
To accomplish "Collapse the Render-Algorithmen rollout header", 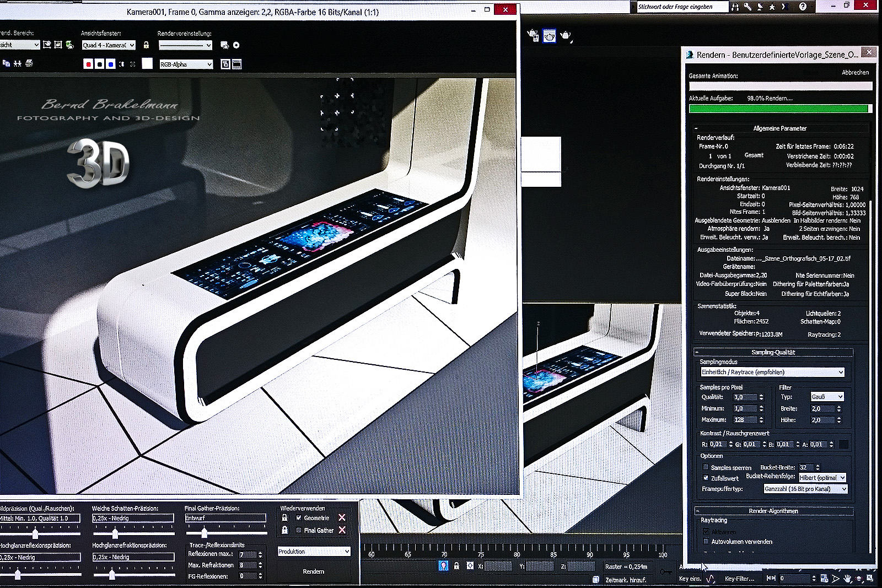I will click(773, 511).
